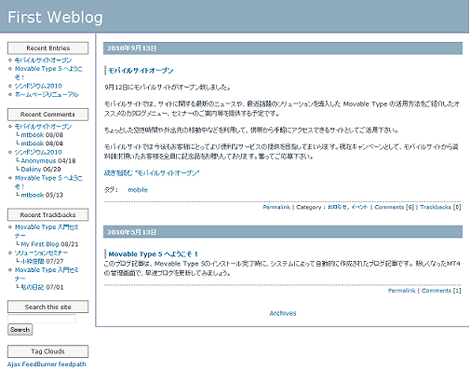Screen dimensions: 469x369
Task: Open the Trackbacks [0] link
Action: tap(440, 207)
